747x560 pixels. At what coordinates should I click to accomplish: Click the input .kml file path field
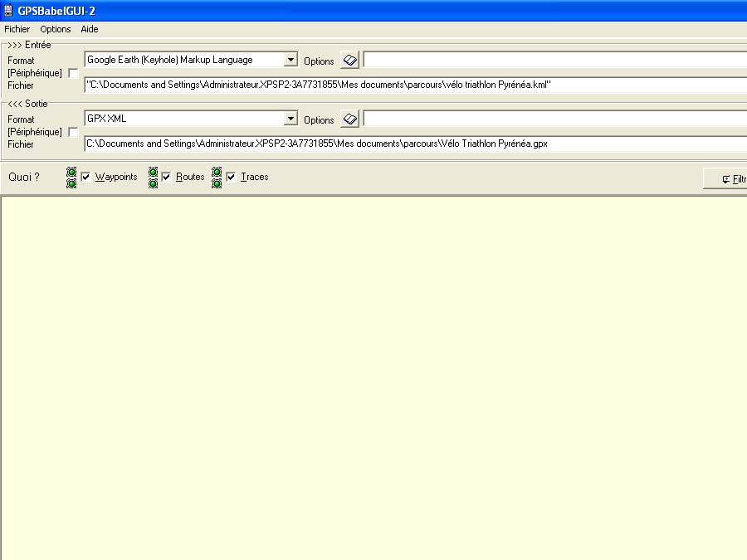tap(415, 85)
